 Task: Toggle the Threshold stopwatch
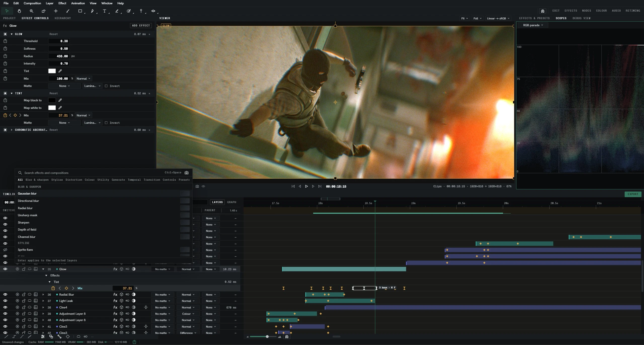[5, 41]
